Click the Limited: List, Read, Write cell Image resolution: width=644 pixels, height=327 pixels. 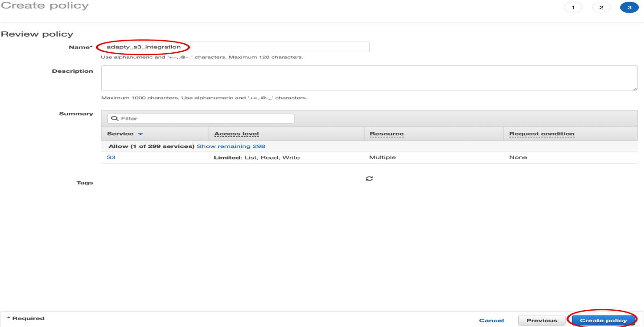257,158
